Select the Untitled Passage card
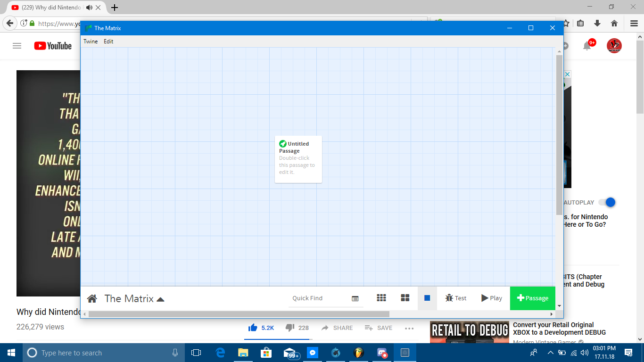Image resolution: width=644 pixels, height=362 pixels. pos(298,159)
